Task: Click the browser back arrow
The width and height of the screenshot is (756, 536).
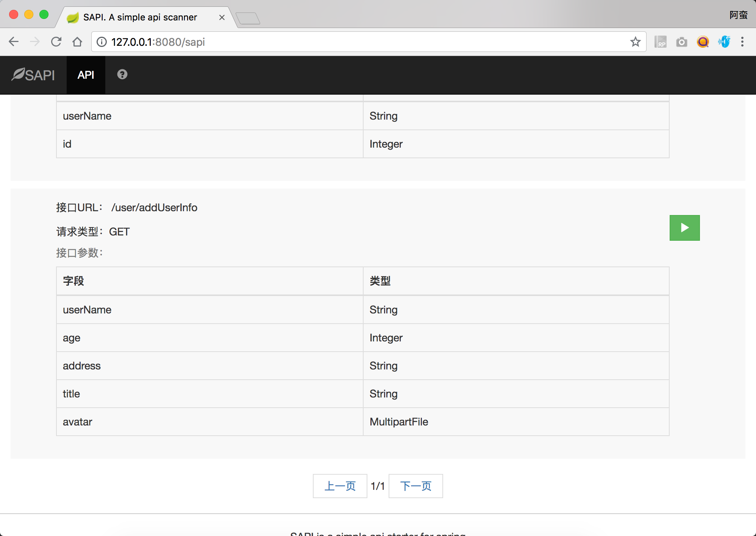Action: [x=14, y=42]
